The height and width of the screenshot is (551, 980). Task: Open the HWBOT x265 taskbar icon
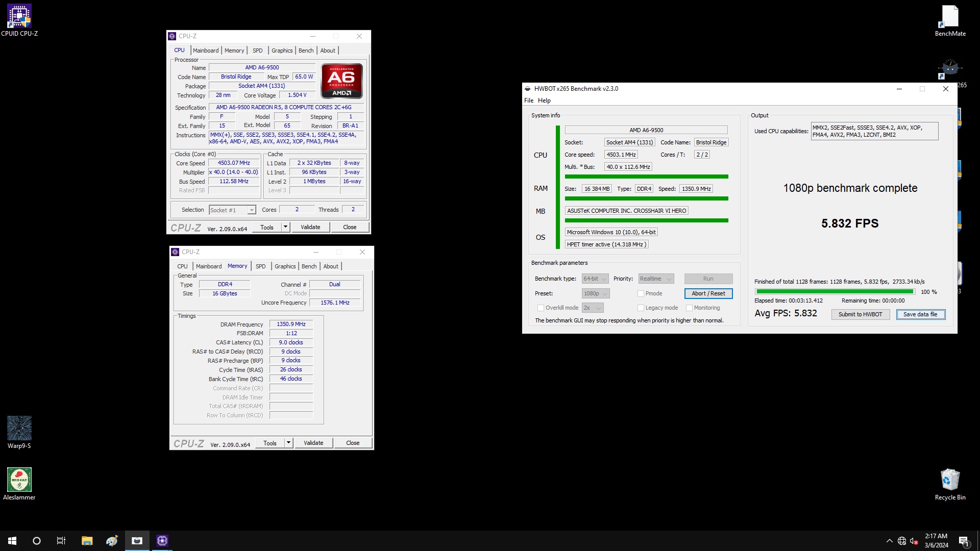[x=137, y=541]
